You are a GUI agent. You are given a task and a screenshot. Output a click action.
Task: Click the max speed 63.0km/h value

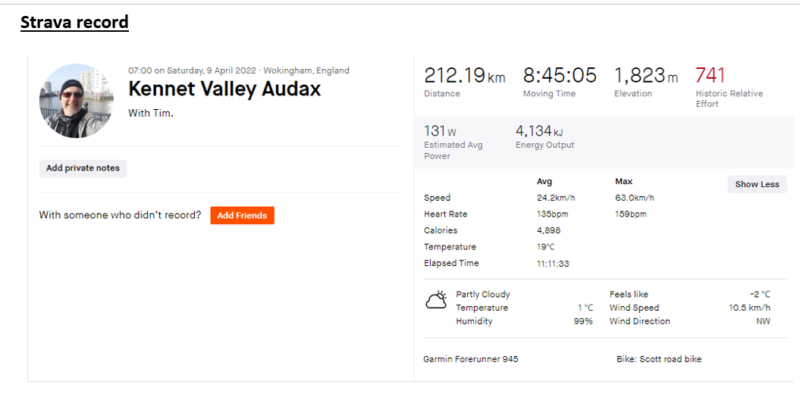pyautogui.click(x=635, y=198)
